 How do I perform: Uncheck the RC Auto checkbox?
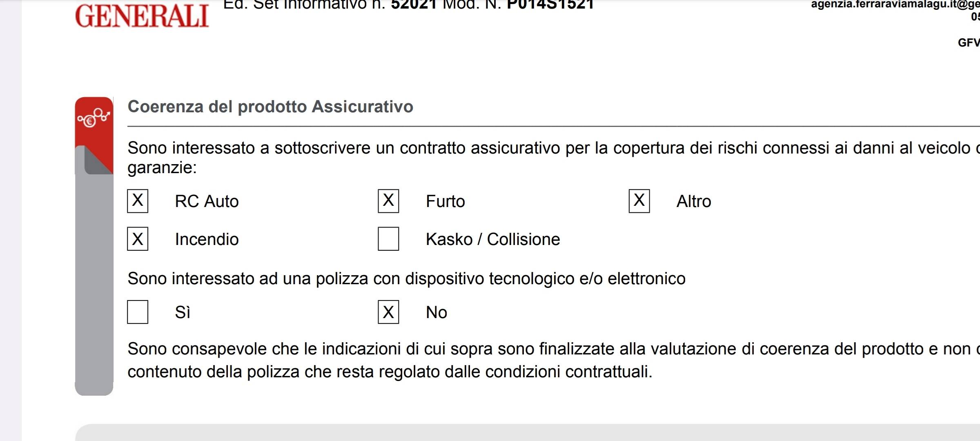(x=138, y=201)
